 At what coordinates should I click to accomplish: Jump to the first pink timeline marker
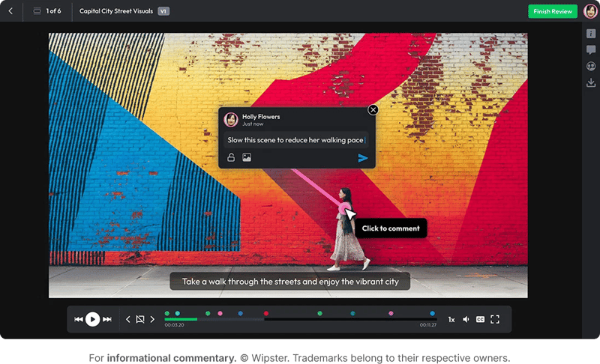tap(220, 313)
